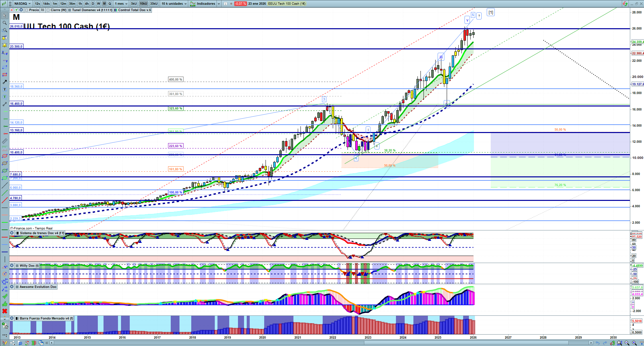644x346 pixels.
Task: Click the red X delete-drawings icon
Action: 5,311
